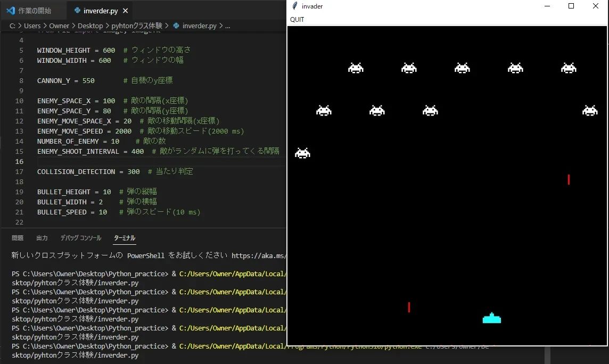Click the red bullet nearest the cannon
This screenshot has height=364, width=609.
409,307
